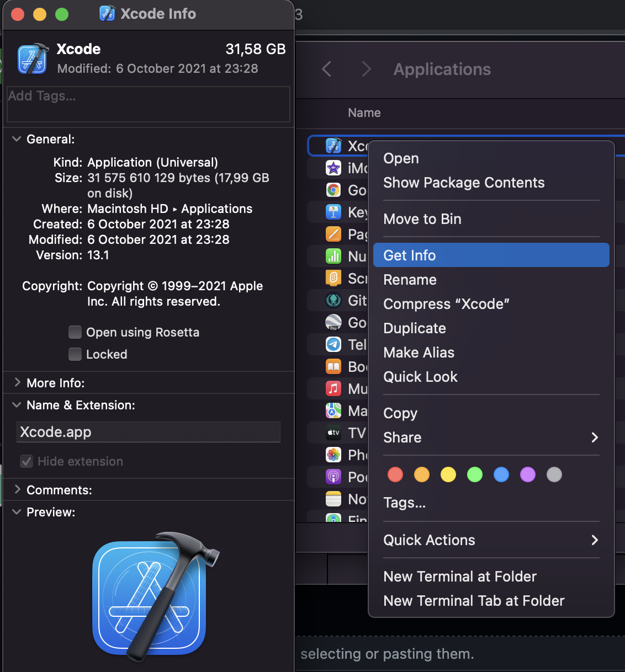This screenshot has width=625, height=672.
Task: Collapse the General section
Action: (16, 139)
